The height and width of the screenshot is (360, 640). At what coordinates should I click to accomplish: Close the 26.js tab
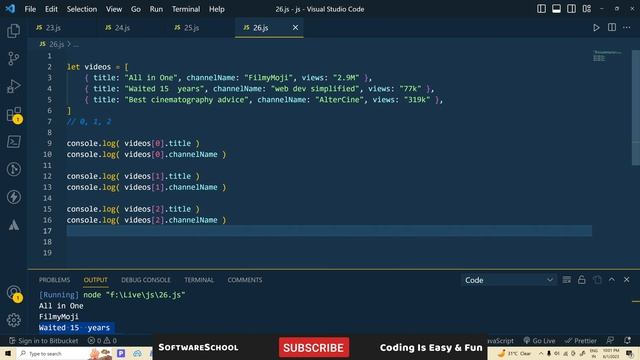[295, 27]
